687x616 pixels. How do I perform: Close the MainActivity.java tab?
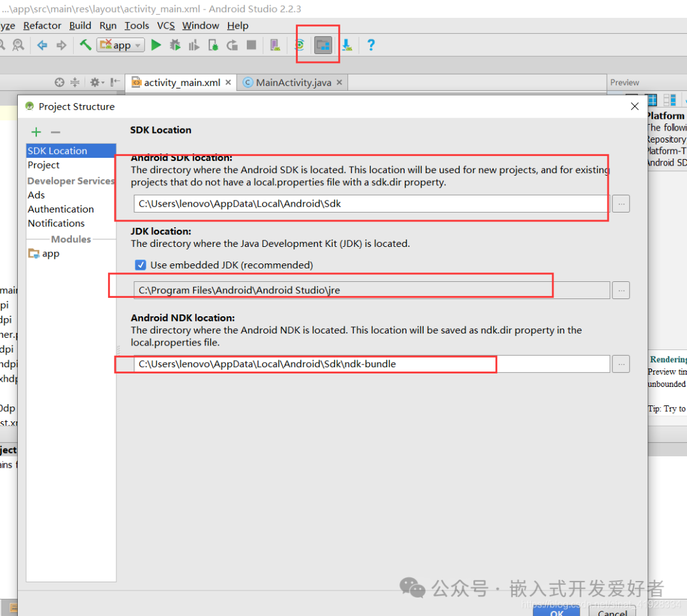point(340,83)
